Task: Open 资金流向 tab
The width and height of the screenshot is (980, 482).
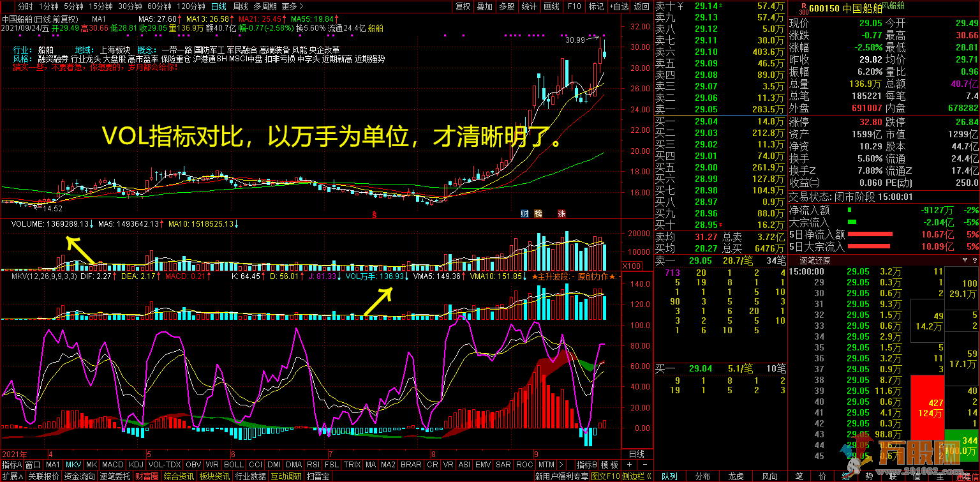Action: (80, 476)
